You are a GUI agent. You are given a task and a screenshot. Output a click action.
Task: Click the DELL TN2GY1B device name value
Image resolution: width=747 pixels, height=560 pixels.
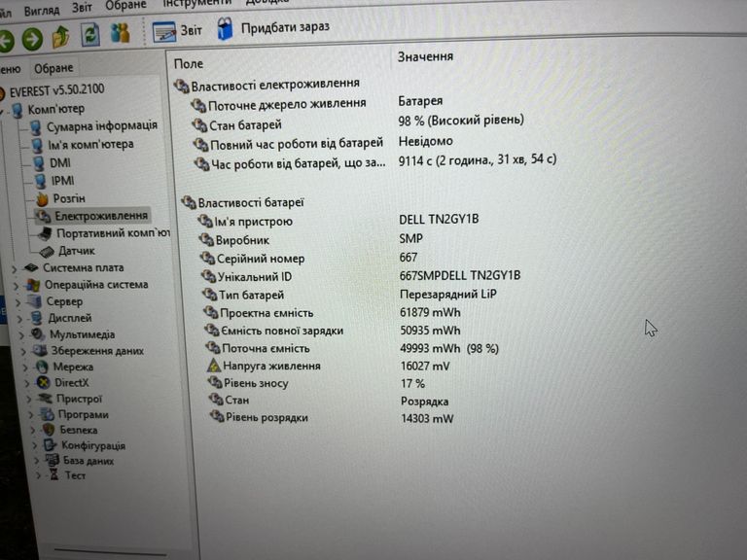439,219
